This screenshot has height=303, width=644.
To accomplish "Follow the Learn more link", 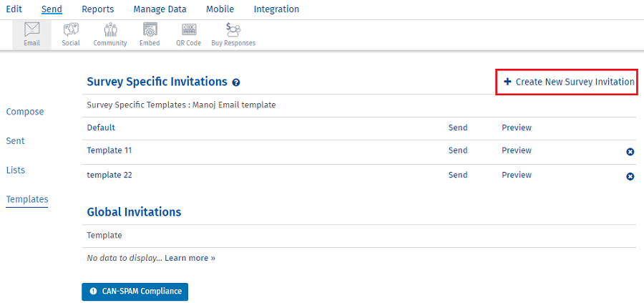I will tap(190, 258).
